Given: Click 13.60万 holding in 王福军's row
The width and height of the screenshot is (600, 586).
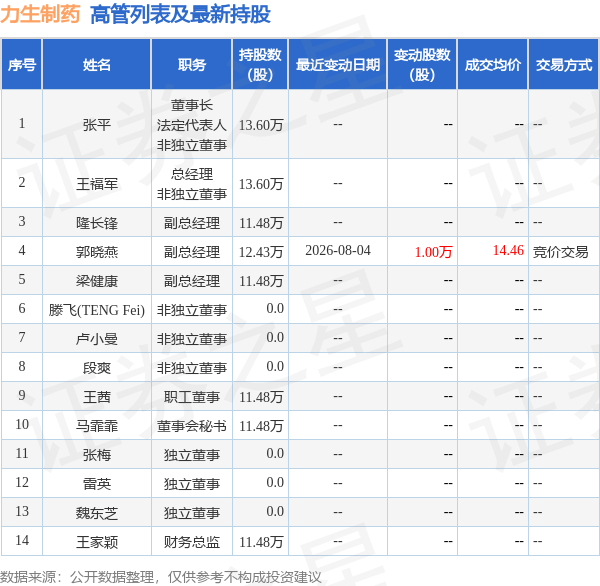Looking at the screenshot, I should click(261, 184).
